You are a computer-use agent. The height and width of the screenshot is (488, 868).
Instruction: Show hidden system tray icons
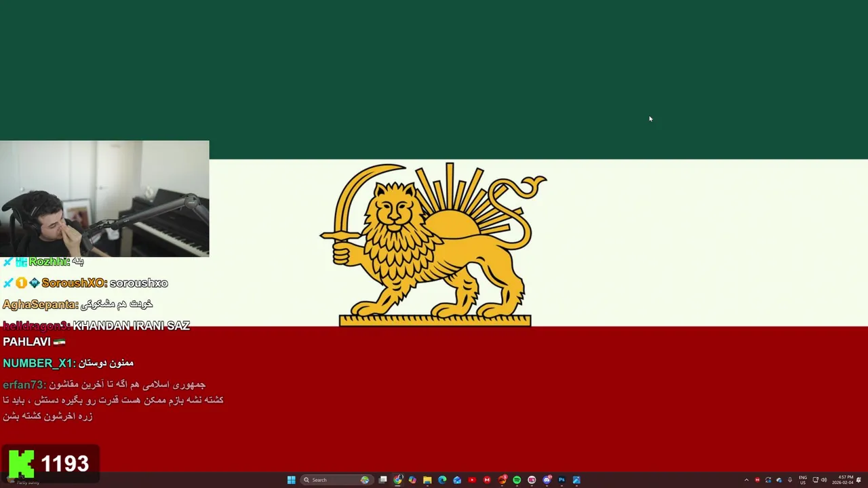click(747, 480)
